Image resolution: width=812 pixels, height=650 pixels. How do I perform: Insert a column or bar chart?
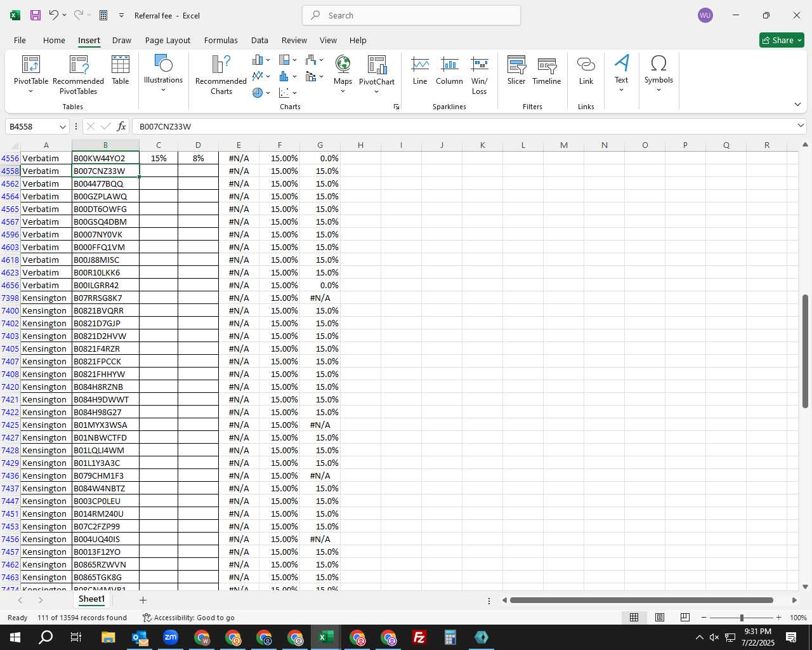(x=261, y=60)
